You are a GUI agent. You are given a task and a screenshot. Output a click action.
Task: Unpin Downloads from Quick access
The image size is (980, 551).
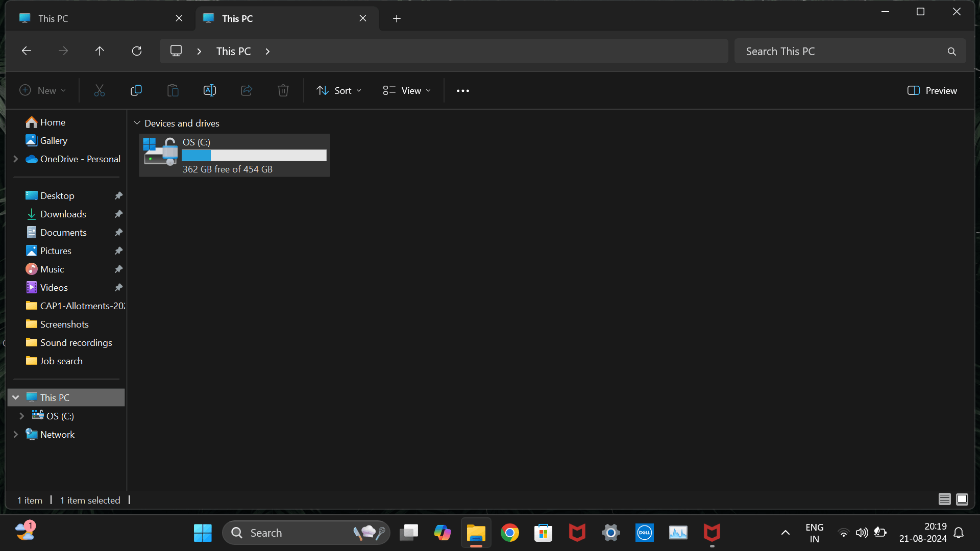[x=118, y=214]
